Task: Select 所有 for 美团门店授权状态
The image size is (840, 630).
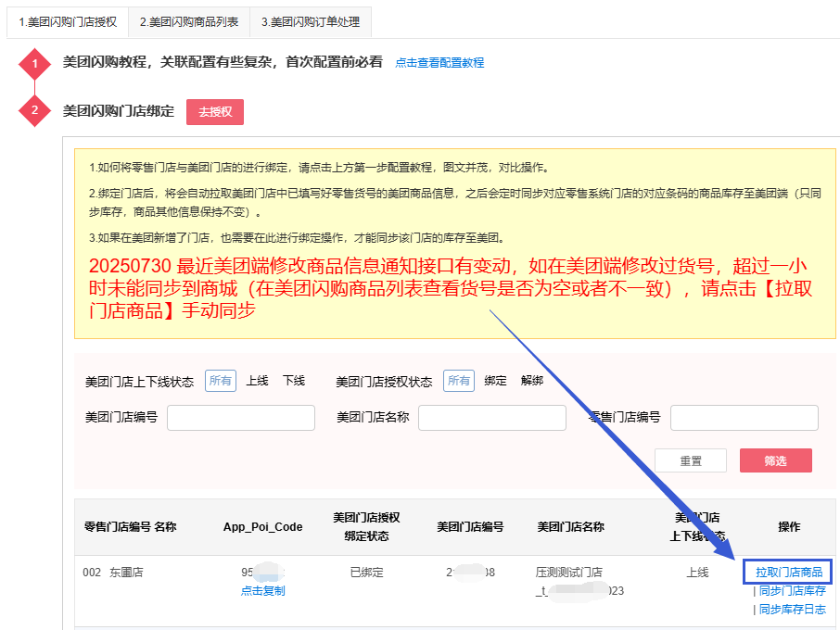Action: tap(459, 381)
